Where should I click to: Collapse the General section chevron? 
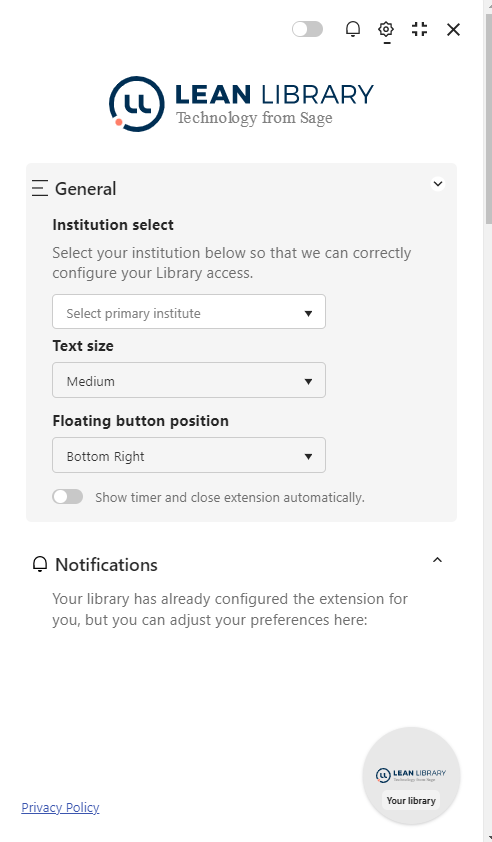[x=438, y=184]
